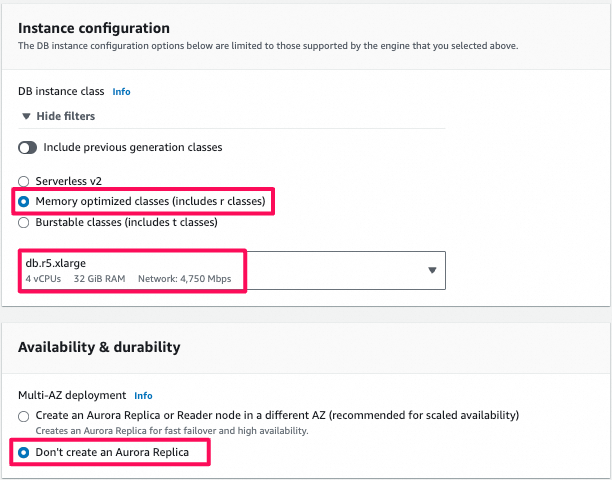612x480 pixels.
Task: Click the Multi-AZ deployment field label
Action: 73,395
